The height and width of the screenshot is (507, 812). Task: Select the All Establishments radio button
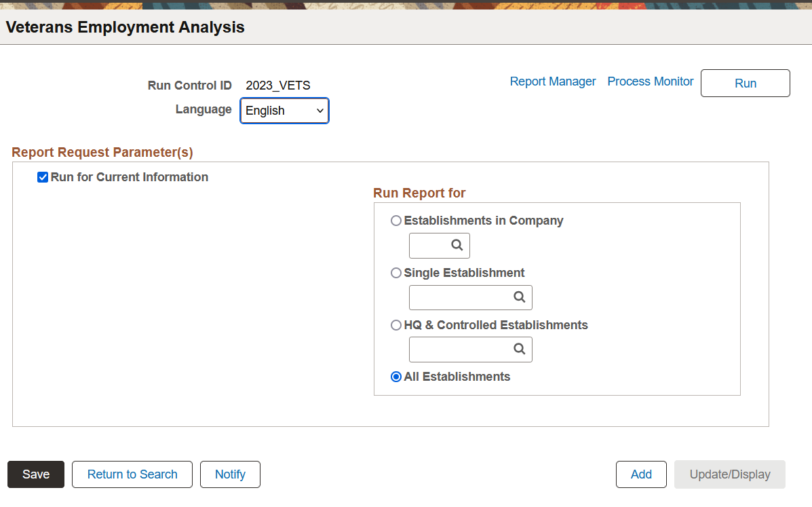[x=396, y=377]
